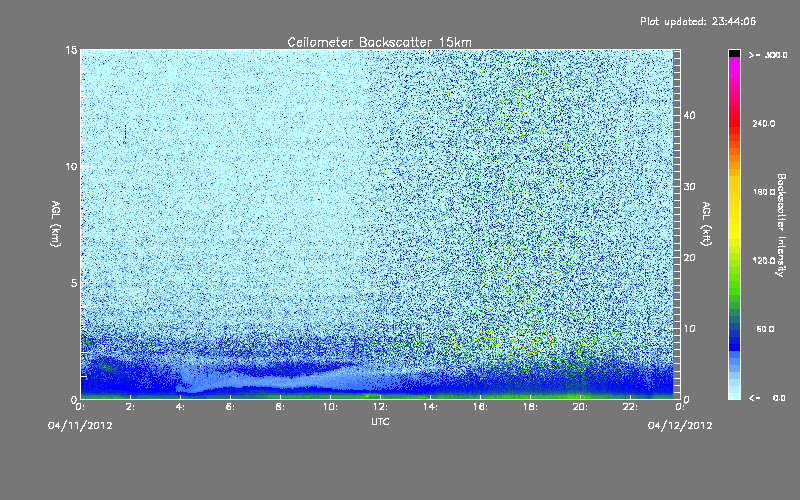This screenshot has width=800, height=500.
Task: Click the 16: hour label on time axis
Action: tap(480, 407)
